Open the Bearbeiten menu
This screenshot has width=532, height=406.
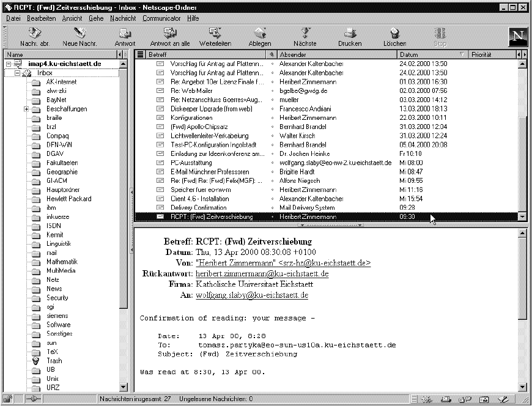point(42,18)
